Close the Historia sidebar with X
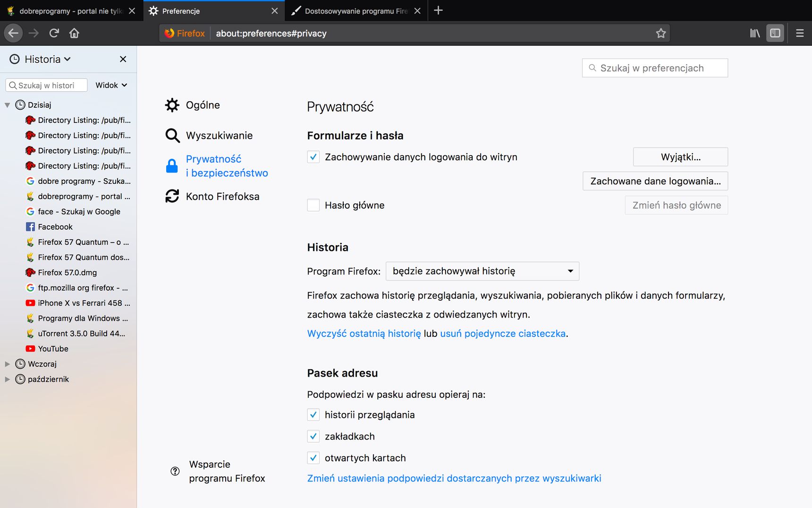812x508 pixels. pos(123,59)
